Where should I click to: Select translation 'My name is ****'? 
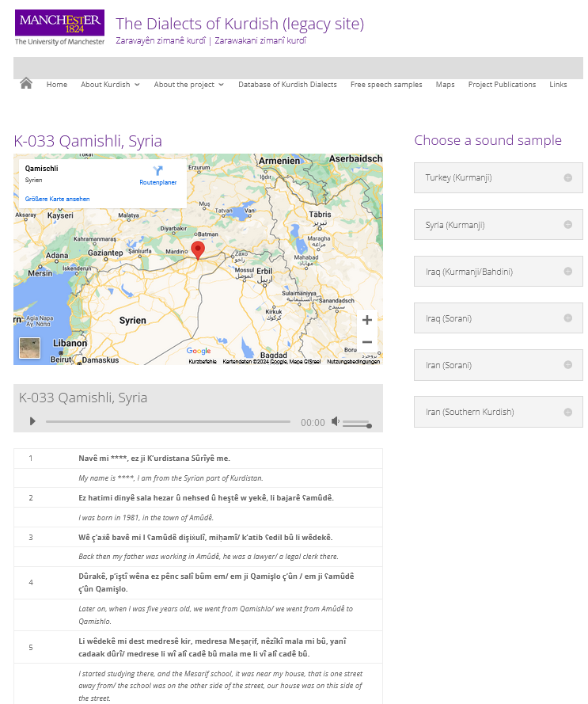tap(171, 478)
